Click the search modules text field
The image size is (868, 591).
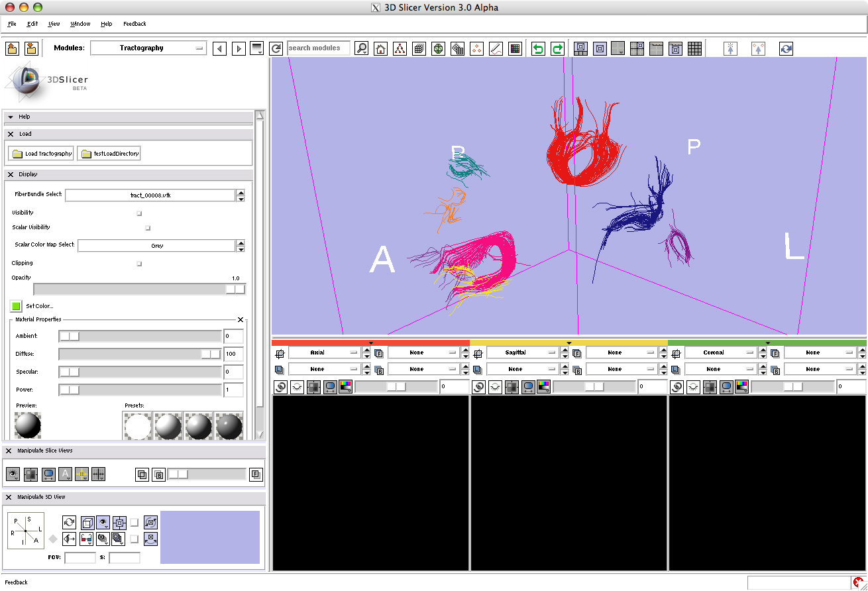[x=318, y=48]
